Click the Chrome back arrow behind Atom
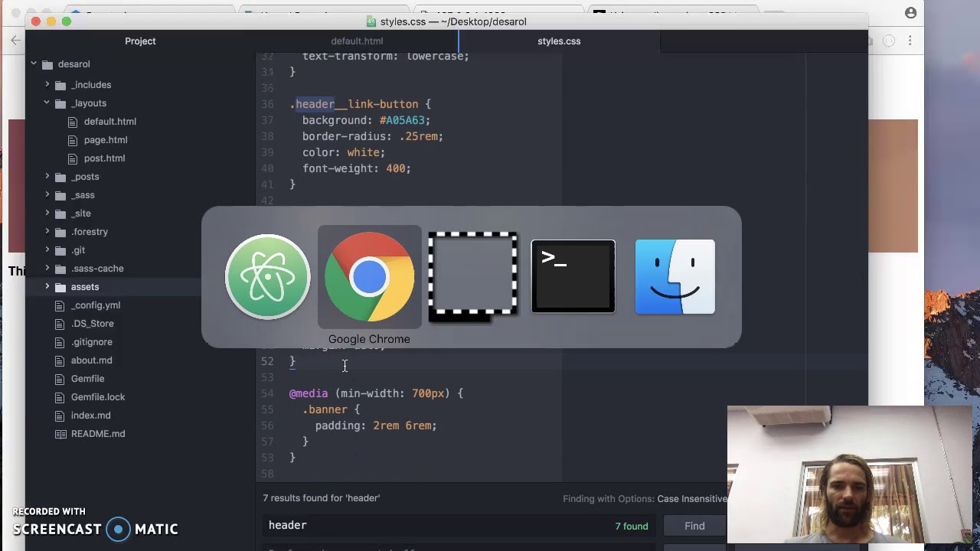 click(16, 41)
